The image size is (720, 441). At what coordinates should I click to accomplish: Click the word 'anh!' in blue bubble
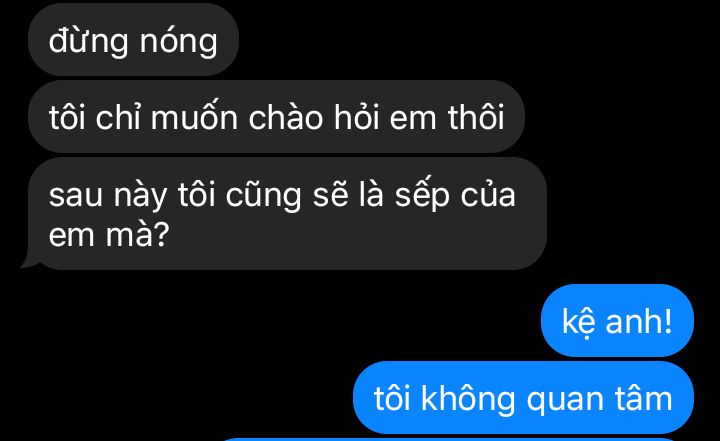[x=639, y=320]
